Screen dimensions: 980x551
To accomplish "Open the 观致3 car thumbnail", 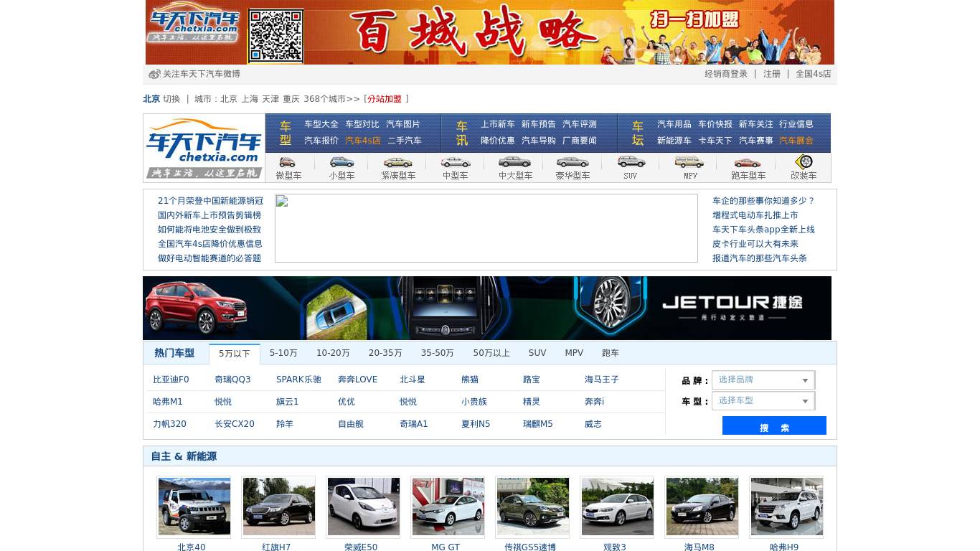I will tap(618, 507).
